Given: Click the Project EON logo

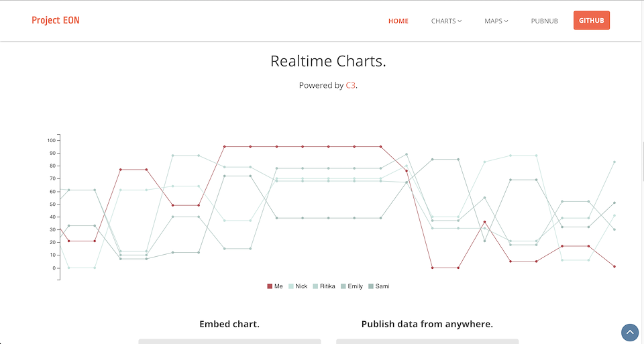Looking at the screenshot, I should tap(56, 21).
